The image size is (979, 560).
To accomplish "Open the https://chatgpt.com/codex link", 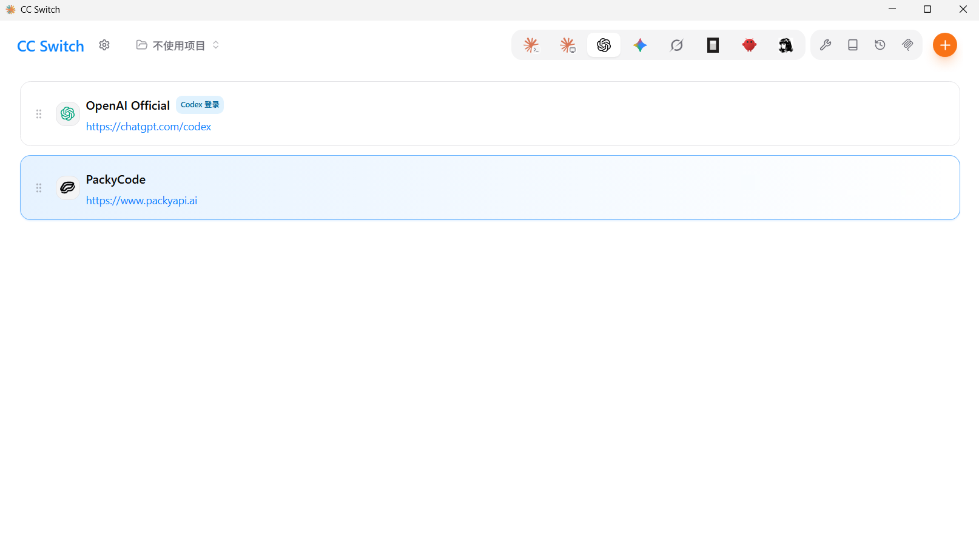I will click(x=149, y=127).
